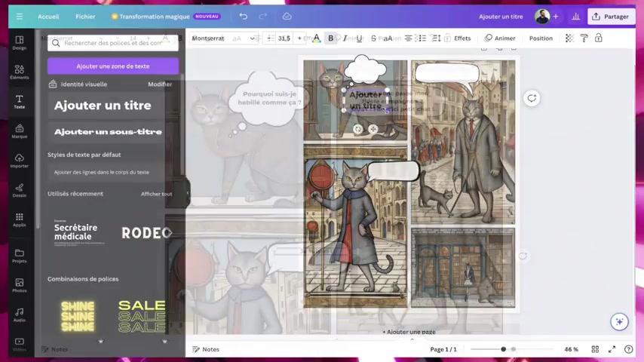Viewport: 644px width, 362px height.
Task: Open the Fichier menu
Action: 85,17
